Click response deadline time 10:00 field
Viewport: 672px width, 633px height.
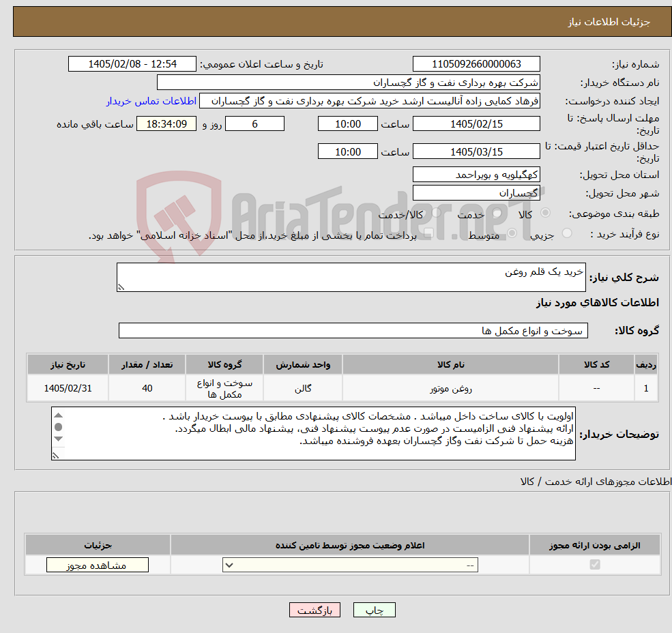click(347, 124)
